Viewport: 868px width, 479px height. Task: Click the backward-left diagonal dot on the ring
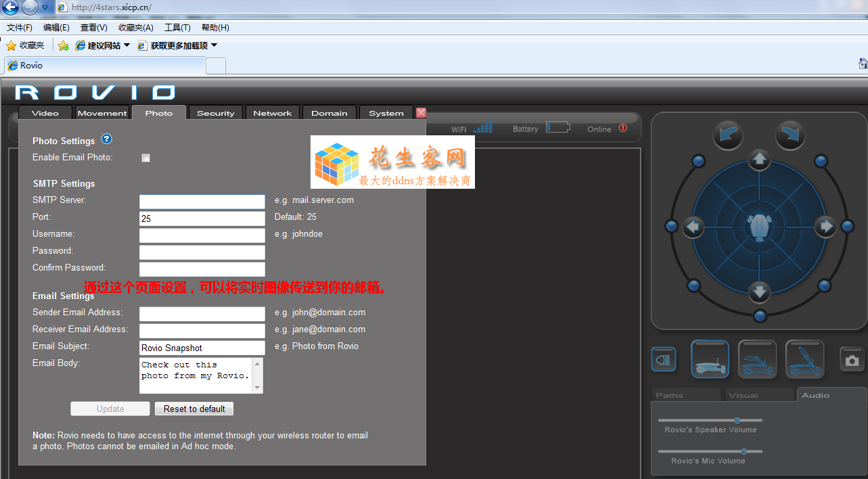point(694,286)
